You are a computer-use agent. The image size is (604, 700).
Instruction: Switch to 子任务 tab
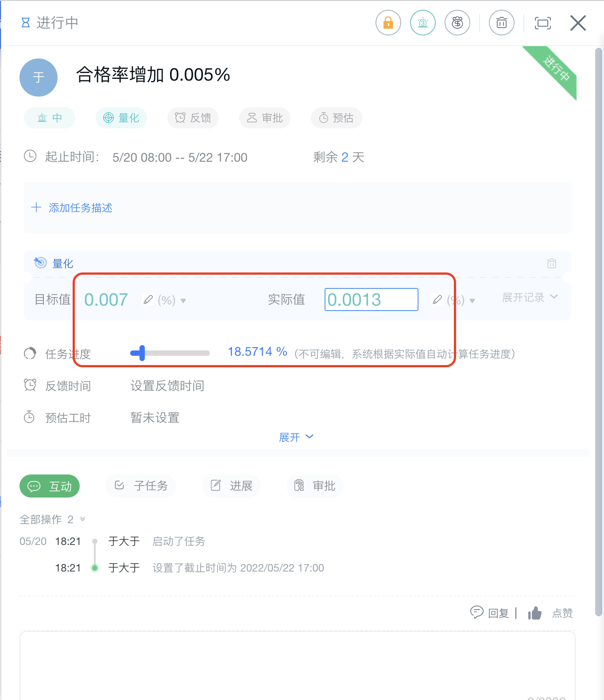pyautogui.click(x=141, y=486)
